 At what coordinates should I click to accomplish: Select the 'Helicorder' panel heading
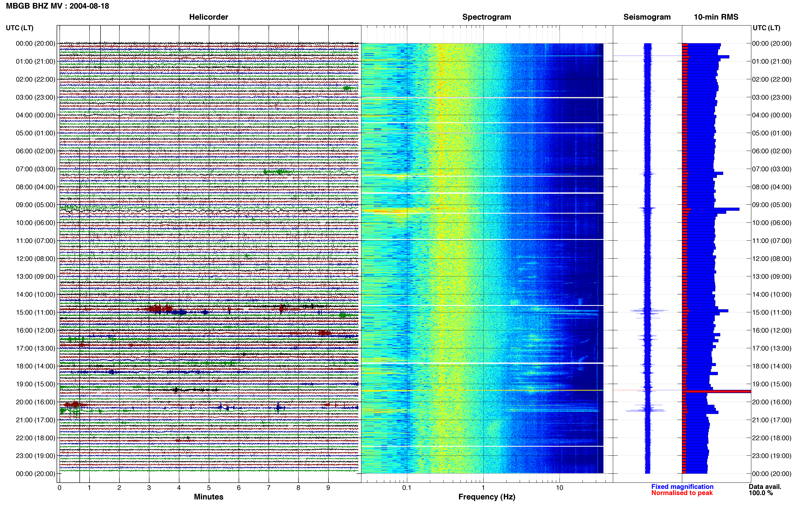(x=209, y=17)
